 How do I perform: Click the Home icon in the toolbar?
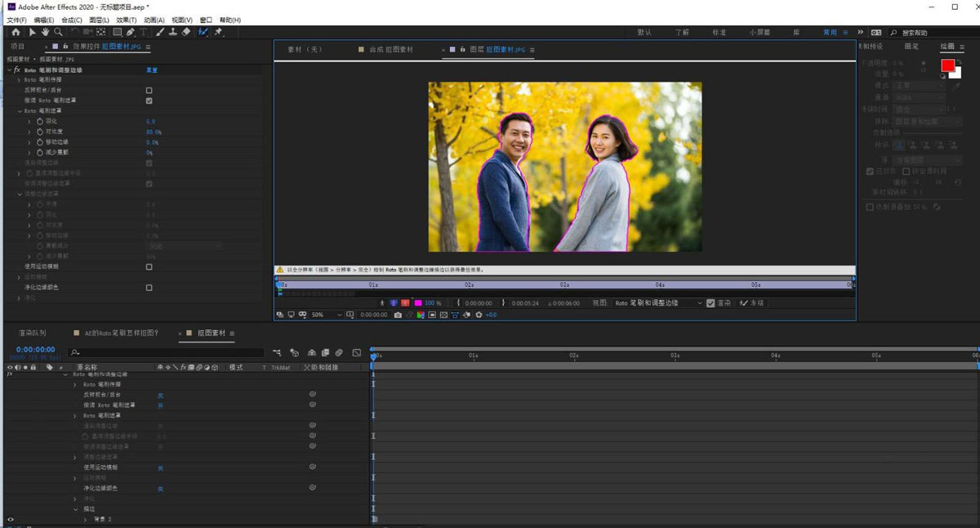coord(16,32)
